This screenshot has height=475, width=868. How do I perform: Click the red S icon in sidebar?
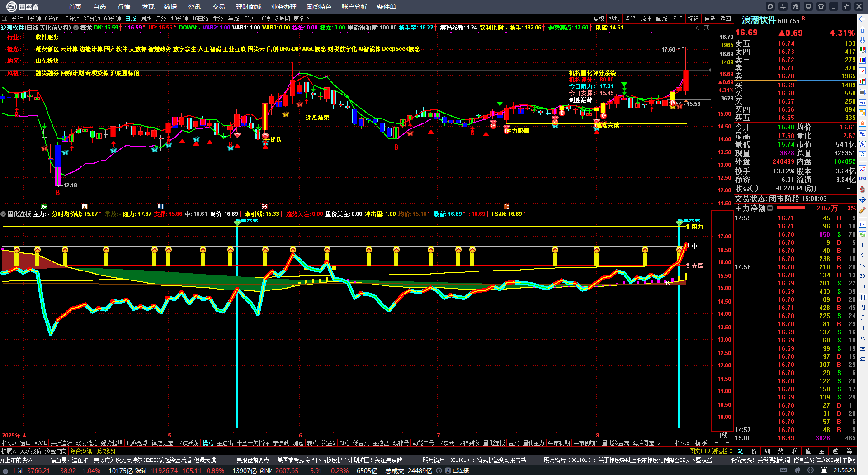863,189
